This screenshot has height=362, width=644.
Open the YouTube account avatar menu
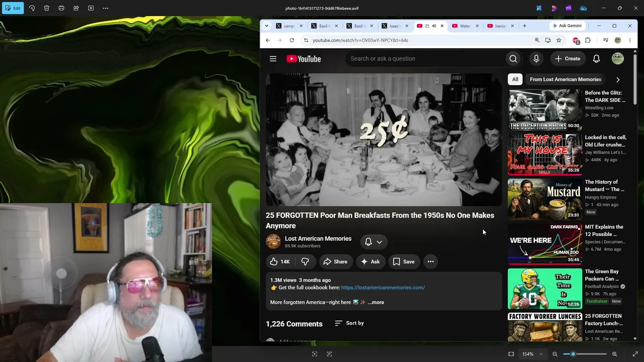[x=618, y=59]
